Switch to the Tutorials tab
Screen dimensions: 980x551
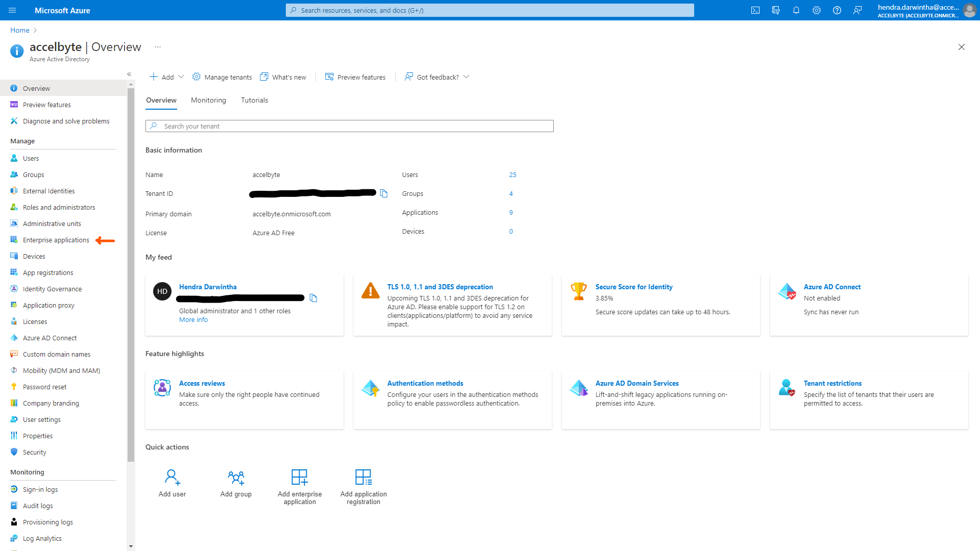(x=254, y=101)
